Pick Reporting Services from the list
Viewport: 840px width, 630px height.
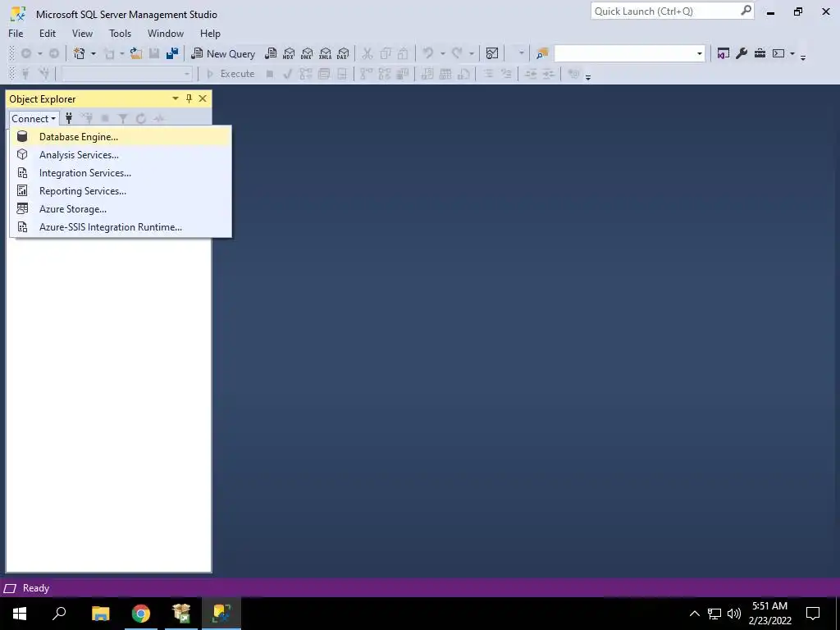(121, 190)
